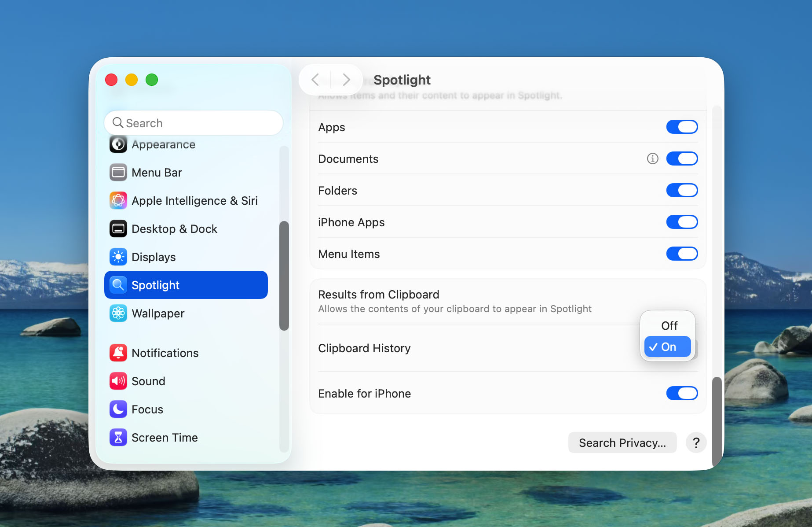Screen dimensions: 812x527
Task: Click the Search Privacy... button
Action: tap(622, 442)
